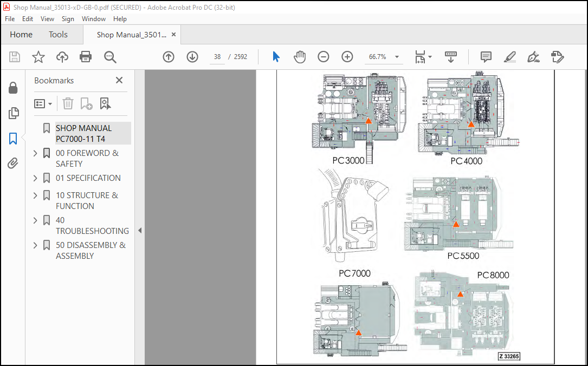588x366 pixels.
Task: Click the PC3000 diagram label
Action: (x=348, y=160)
